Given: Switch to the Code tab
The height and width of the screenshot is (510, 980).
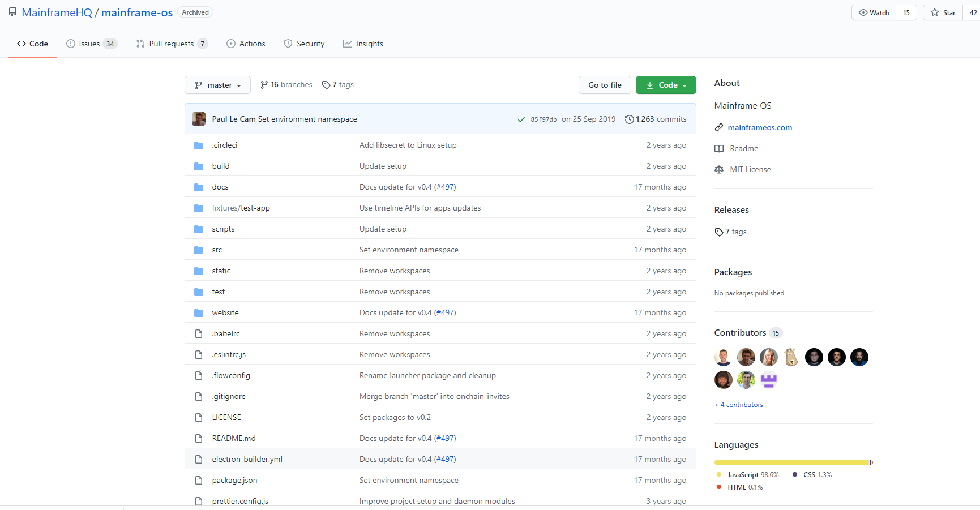Looking at the screenshot, I should tap(32, 44).
